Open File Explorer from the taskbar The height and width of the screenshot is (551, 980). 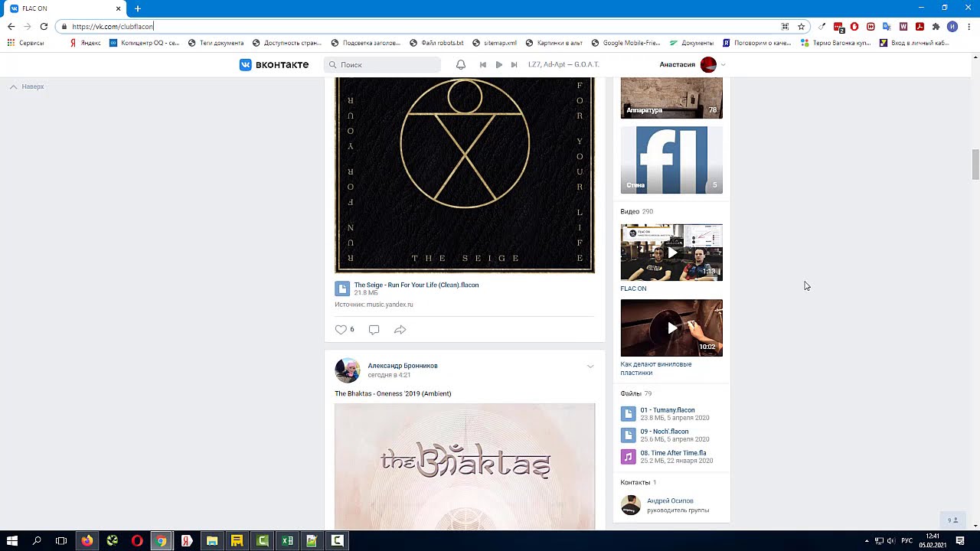click(x=212, y=541)
